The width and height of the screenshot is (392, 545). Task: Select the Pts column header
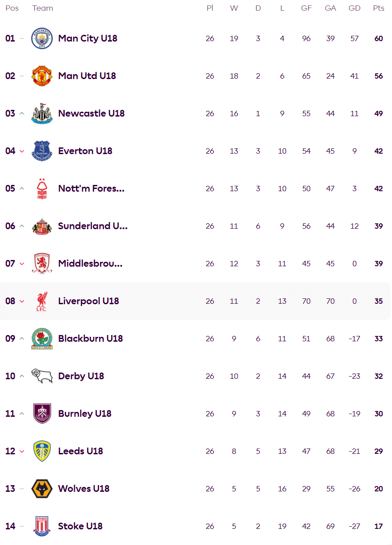[x=379, y=8]
